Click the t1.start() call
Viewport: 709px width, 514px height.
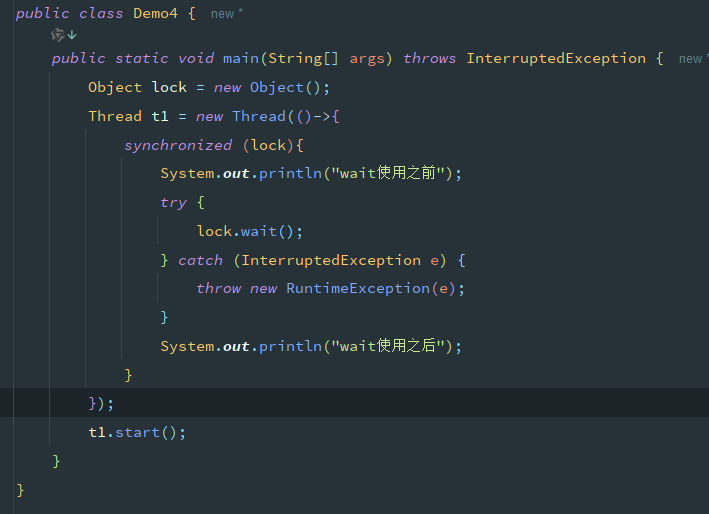pyautogui.click(x=137, y=433)
